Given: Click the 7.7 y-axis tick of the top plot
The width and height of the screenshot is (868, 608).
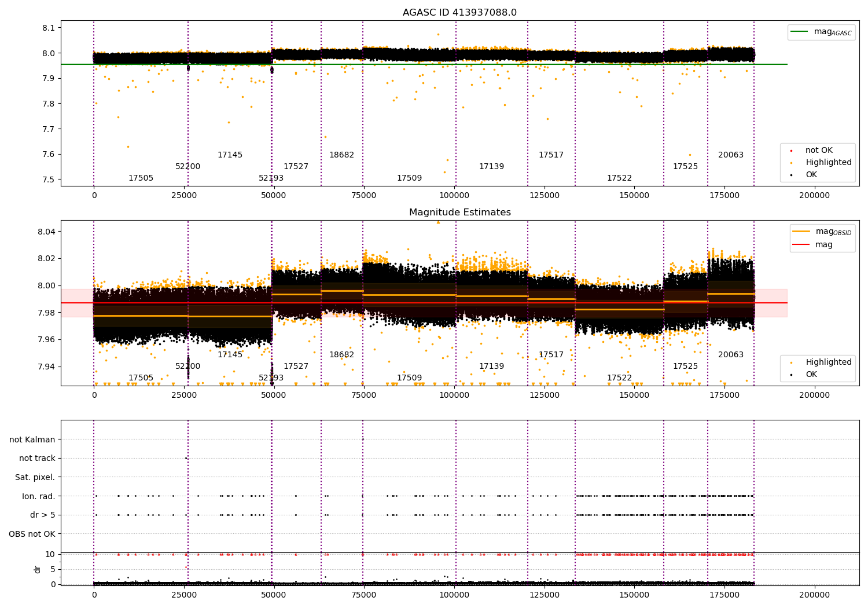Looking at the screenshot, I should (x=49, y=129).
